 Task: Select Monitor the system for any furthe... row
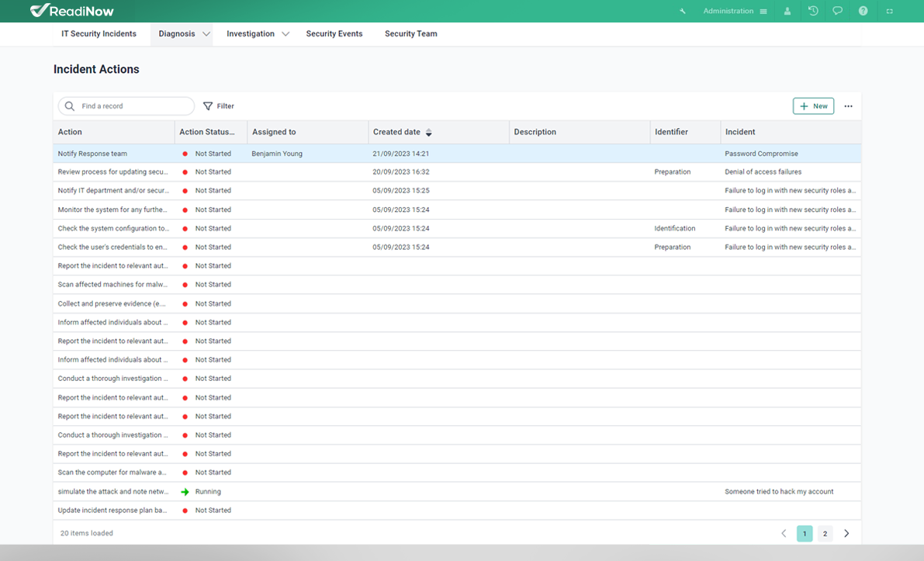tap(457, 210)
